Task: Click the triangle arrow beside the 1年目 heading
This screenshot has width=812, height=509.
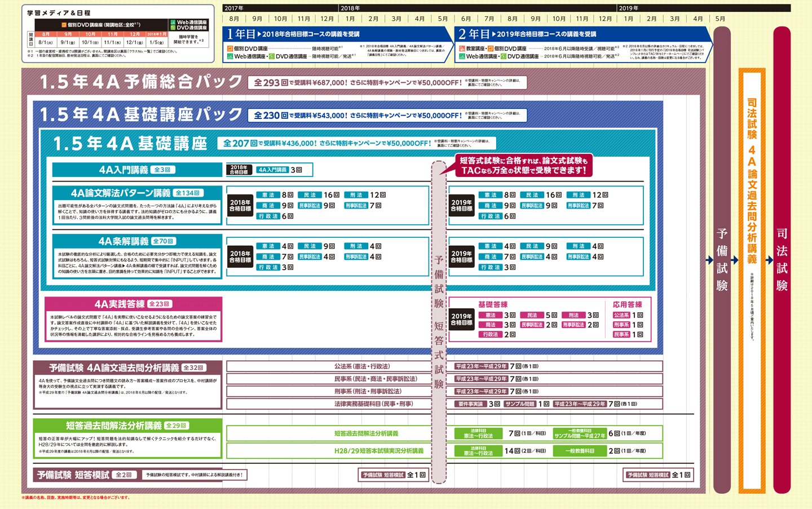Action: [259, 34]
